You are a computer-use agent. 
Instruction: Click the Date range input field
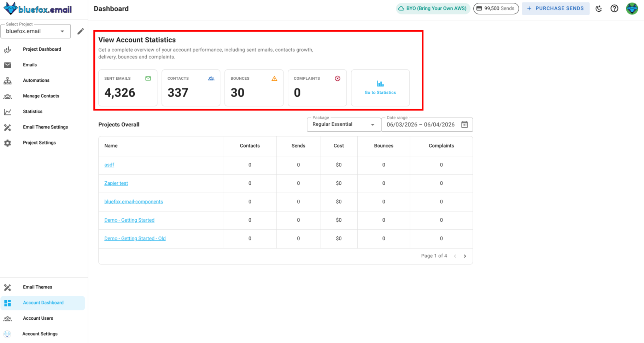420,125
